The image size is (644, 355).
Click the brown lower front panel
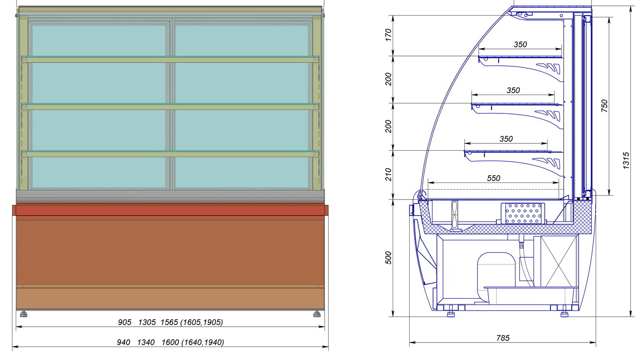[x=171, y=251]
